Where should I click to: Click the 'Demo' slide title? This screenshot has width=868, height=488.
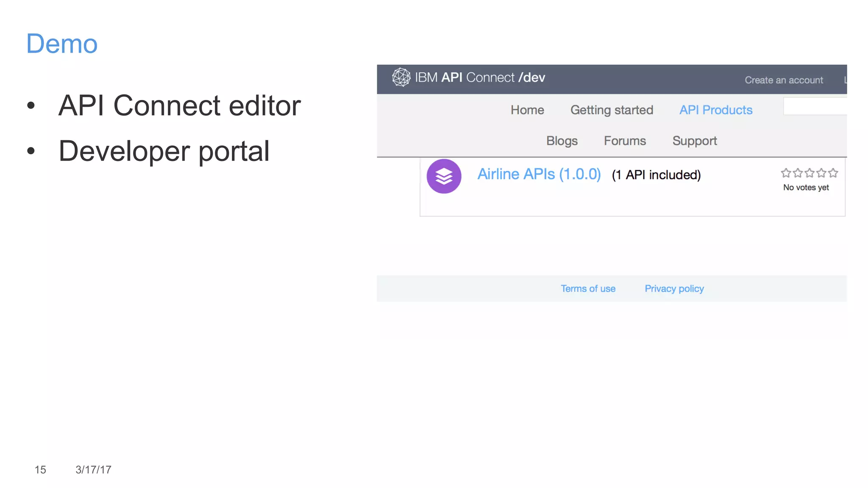(x=62, y=44)
